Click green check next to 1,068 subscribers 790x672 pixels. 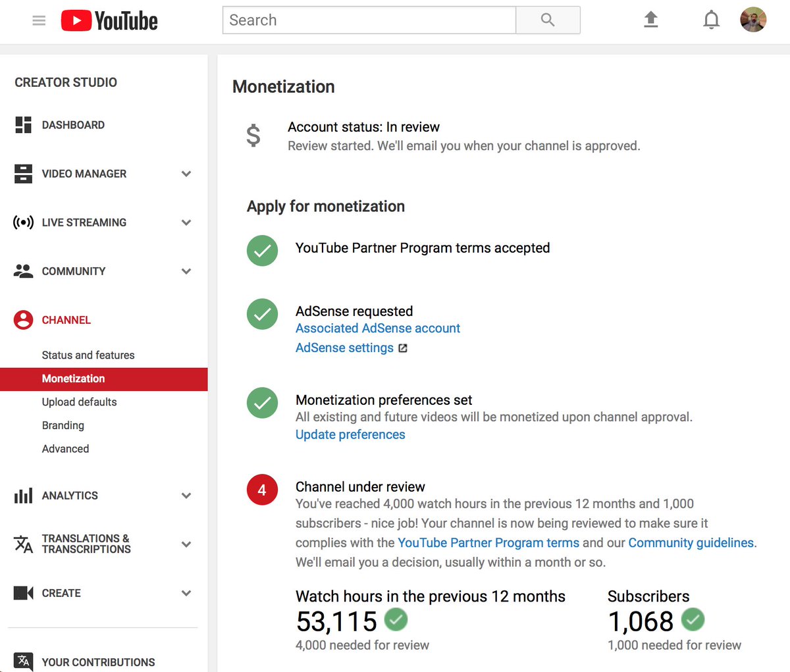tap(693, 619)
